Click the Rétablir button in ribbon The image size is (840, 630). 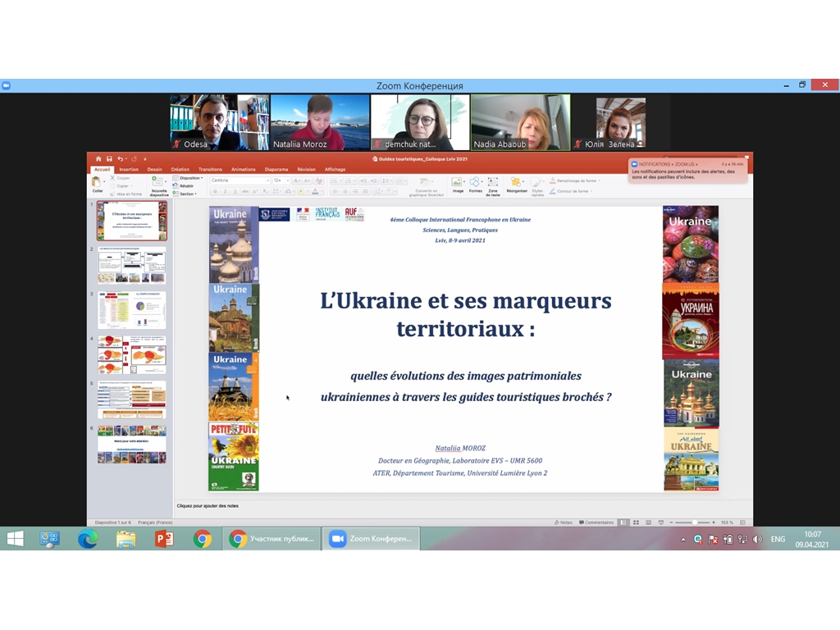(183, 186)
